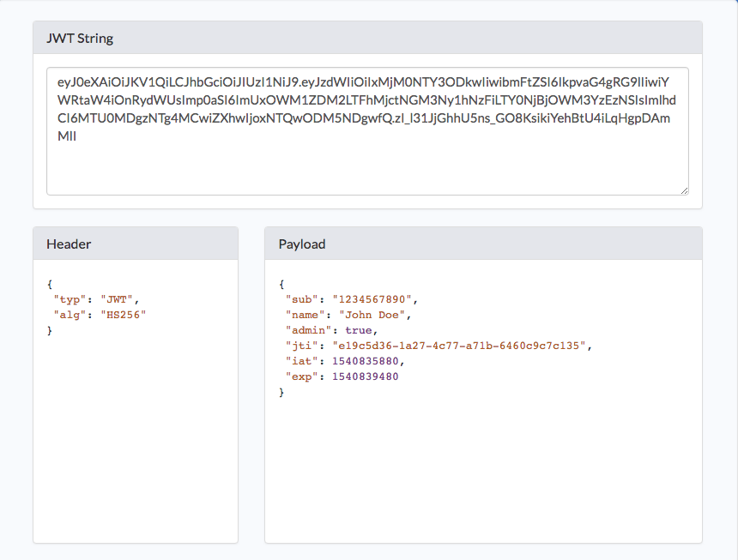Select the "John Doe" name value
Image resolution: width=738 pixels, height=560 pixels.
click(x=375, y=315)
